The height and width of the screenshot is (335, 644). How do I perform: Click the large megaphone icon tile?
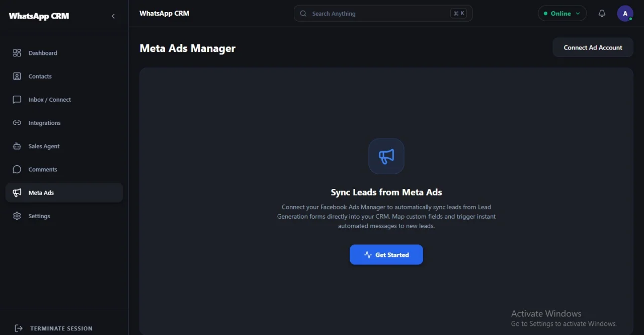tap(386, 156)
